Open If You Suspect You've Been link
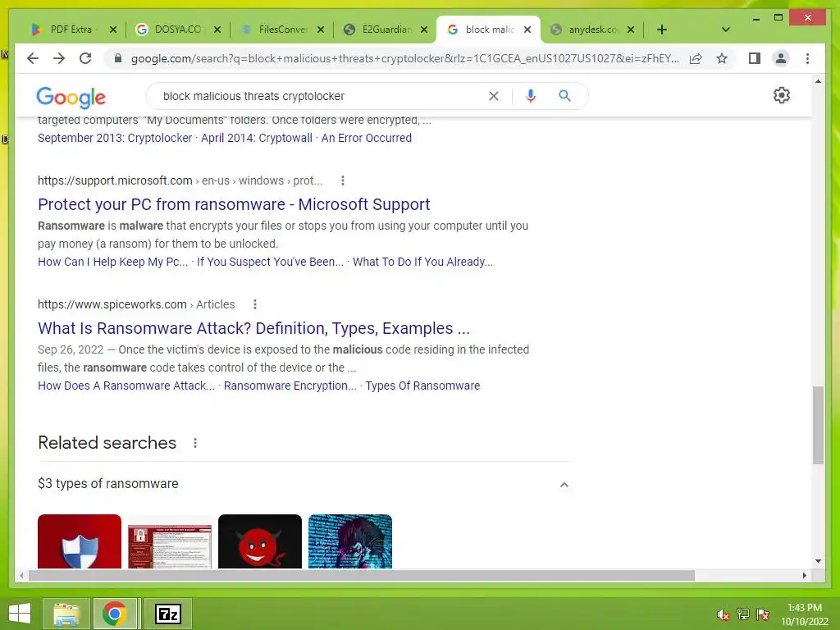The width and height of the screenshot is (840, 630). click(270, 262)
